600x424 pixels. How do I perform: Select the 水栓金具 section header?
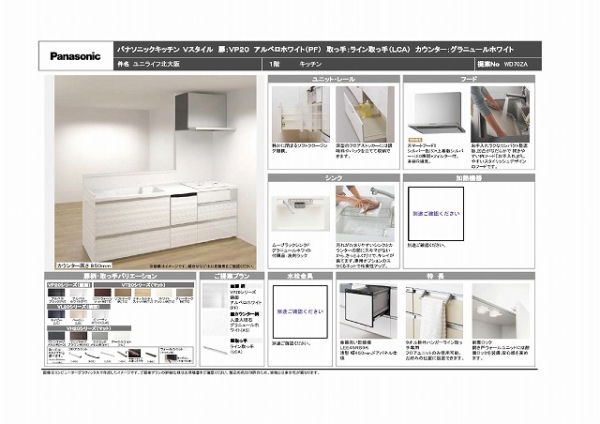300,276
